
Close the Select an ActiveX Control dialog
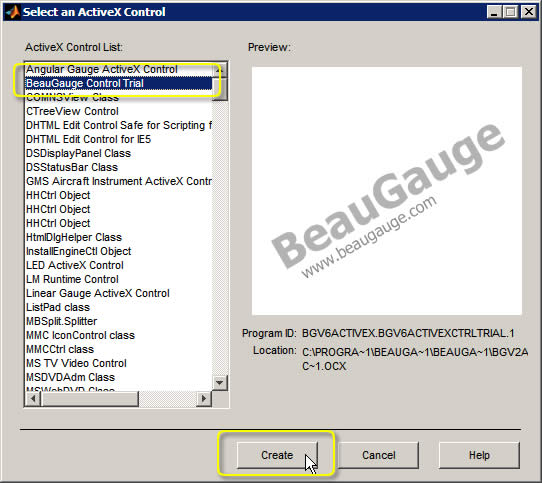click(529, 12)
